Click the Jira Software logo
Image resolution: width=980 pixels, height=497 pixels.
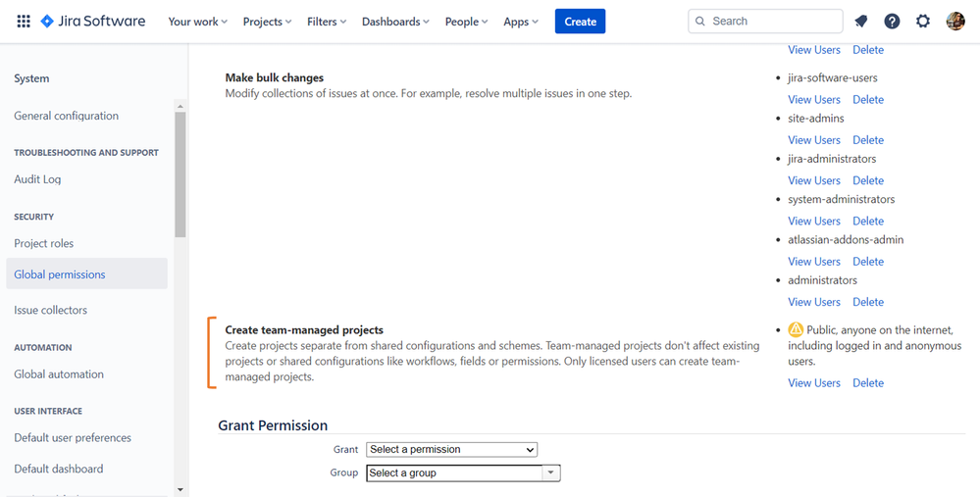[92, 22]
